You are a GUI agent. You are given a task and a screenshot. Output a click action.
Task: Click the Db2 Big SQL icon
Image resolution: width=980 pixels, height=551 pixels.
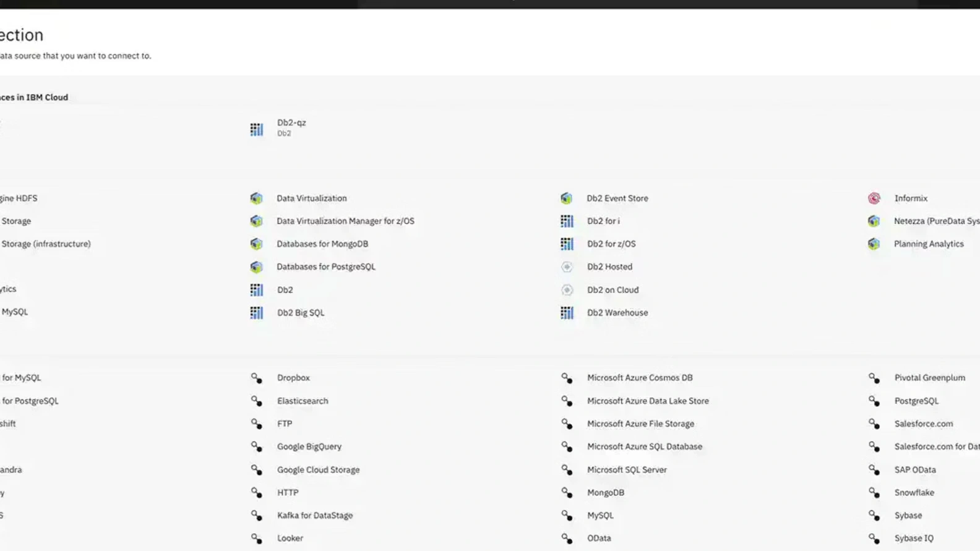pyautogui.click(x=256, y=313)
